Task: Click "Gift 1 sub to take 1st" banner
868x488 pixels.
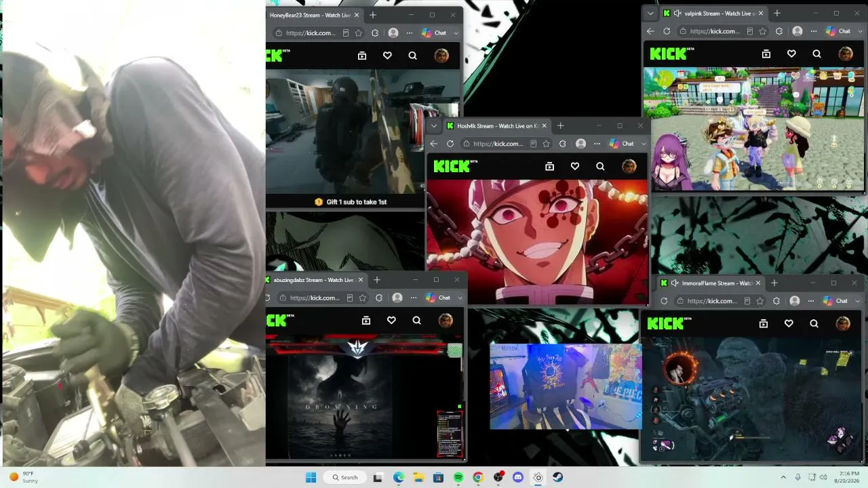Action: [x=351, y=202]
